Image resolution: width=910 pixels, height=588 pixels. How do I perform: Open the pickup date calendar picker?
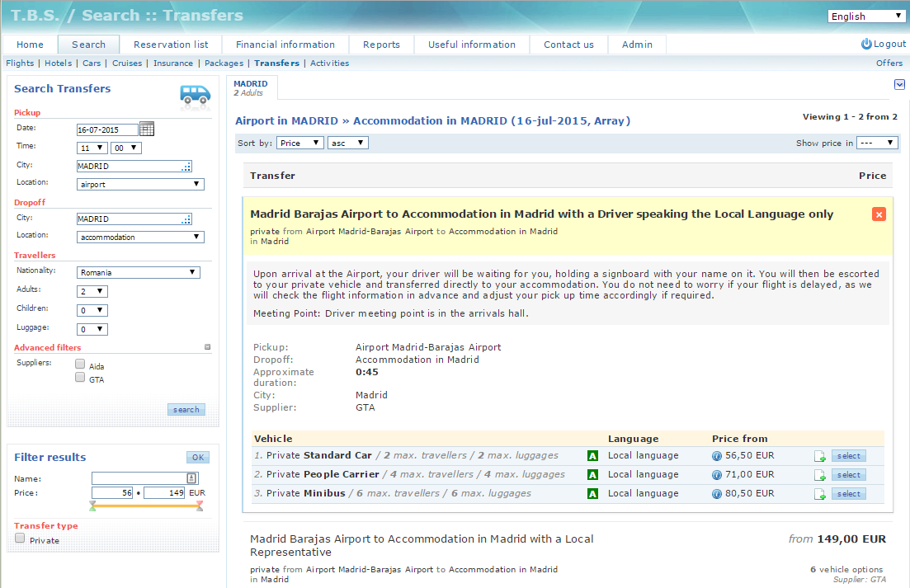pyautogui.click(x=147, y=129)
